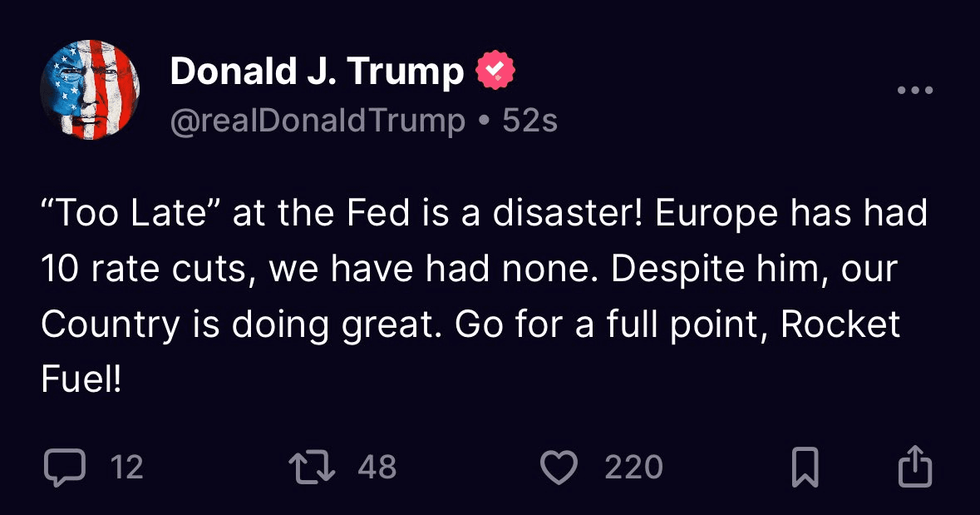Screen dimensions: 980x515
Task: Click the word 'Country' in the post
Action: [x=111, y=325]
